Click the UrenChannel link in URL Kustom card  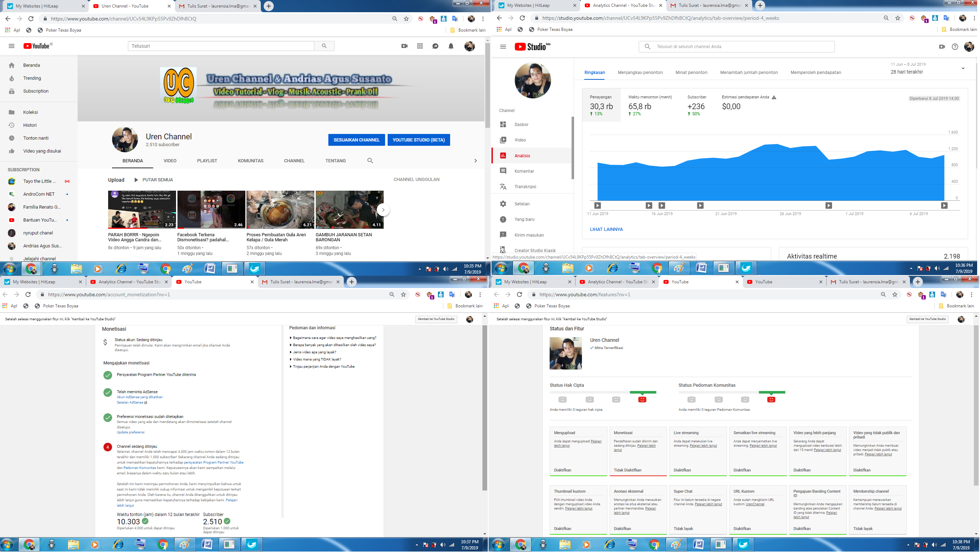[x=755, y=504]
